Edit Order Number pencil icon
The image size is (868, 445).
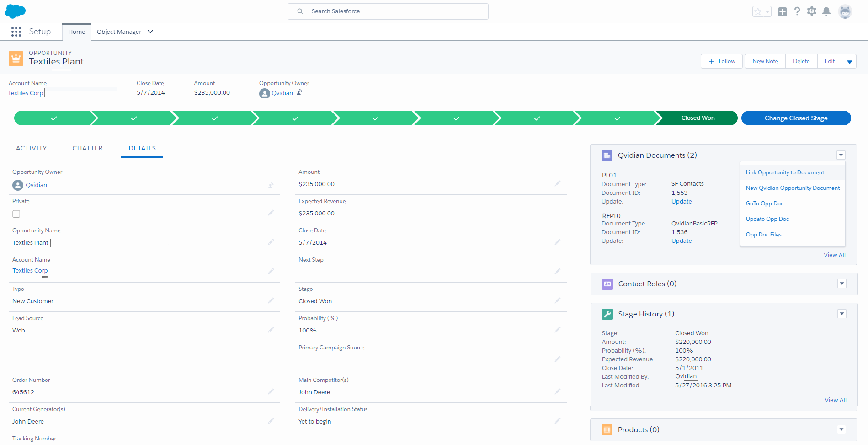coord(271,391)
